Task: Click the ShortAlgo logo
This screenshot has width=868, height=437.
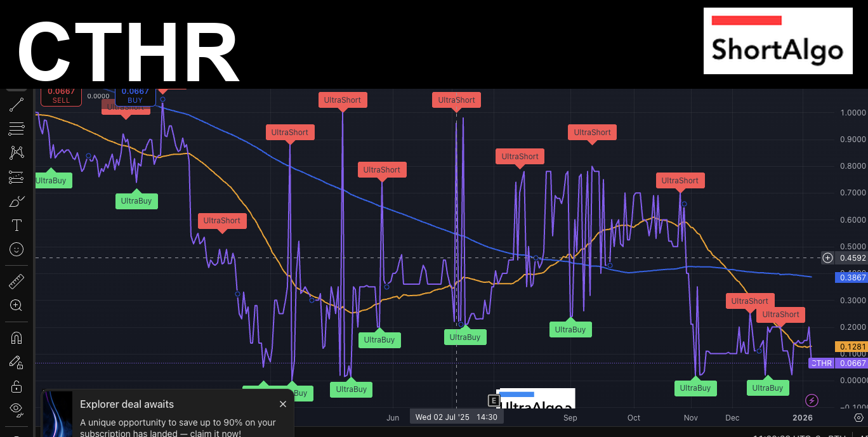Action: [778, 41]
